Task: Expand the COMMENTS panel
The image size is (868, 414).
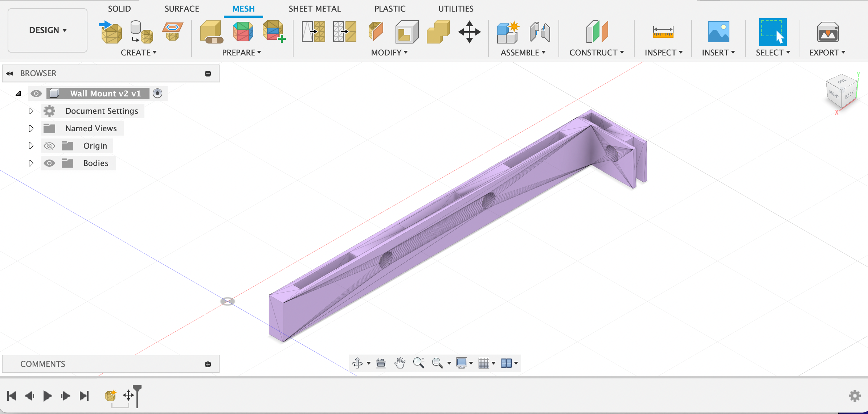Action: pyautogui.click(x=208, y=364)
